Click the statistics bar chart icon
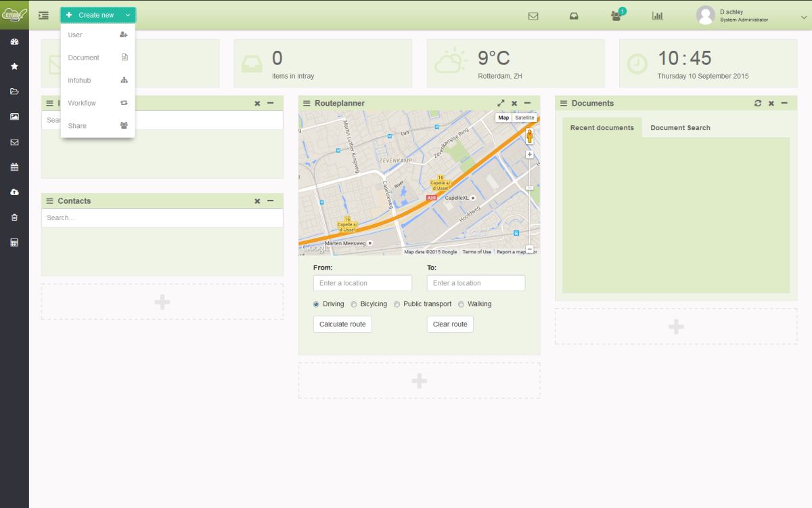812x508 pixels. (657, 16)
